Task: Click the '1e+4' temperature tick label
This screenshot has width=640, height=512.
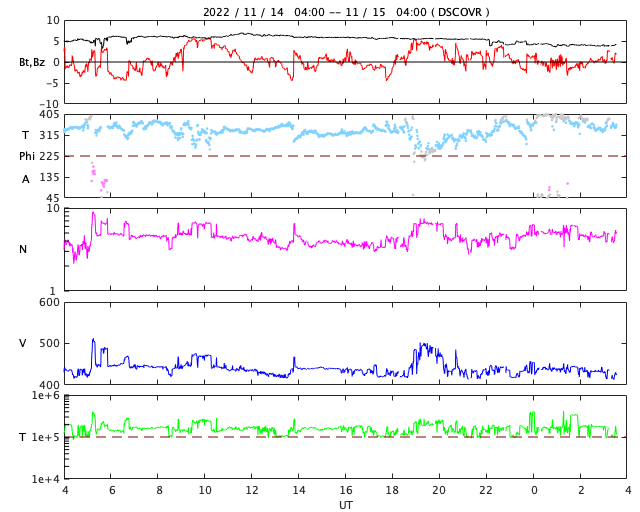Action: 46,479
